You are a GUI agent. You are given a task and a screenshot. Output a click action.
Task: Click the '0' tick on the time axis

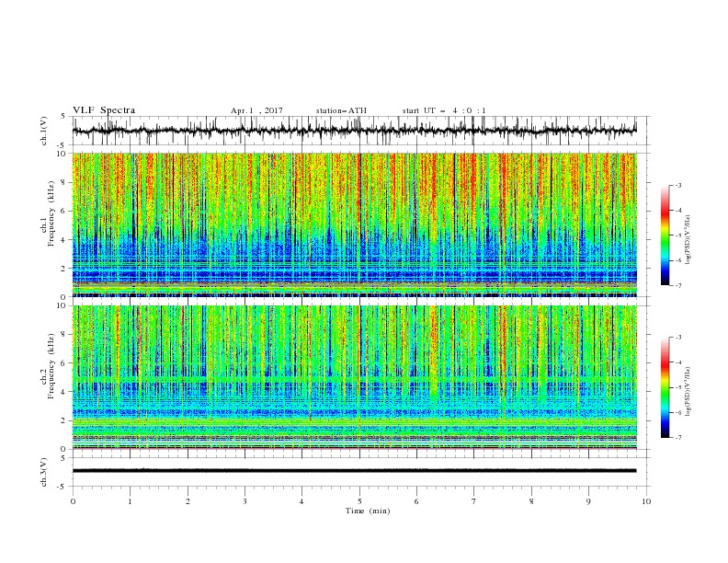coord(73,501)
